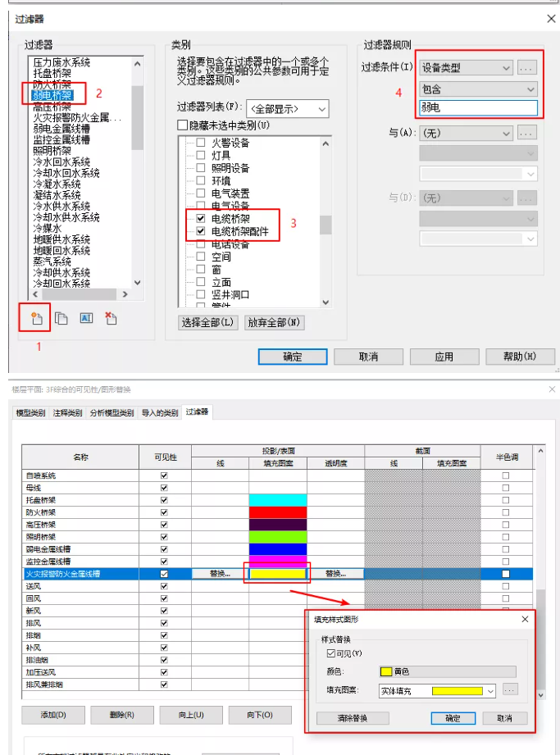Click the 黄色 color button
Image resolution: width=560 pixels, height=755 pixels.
(x=448, y=671)
